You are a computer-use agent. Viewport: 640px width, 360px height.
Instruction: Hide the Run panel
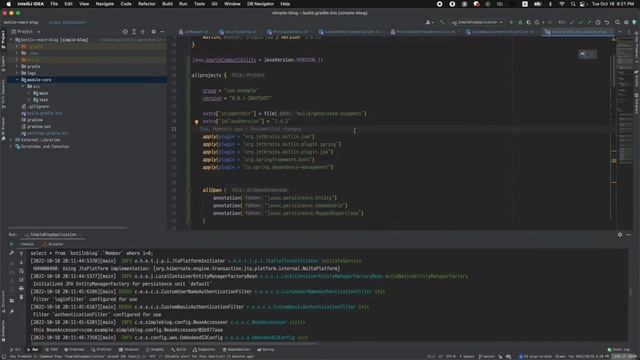point(629,235)
